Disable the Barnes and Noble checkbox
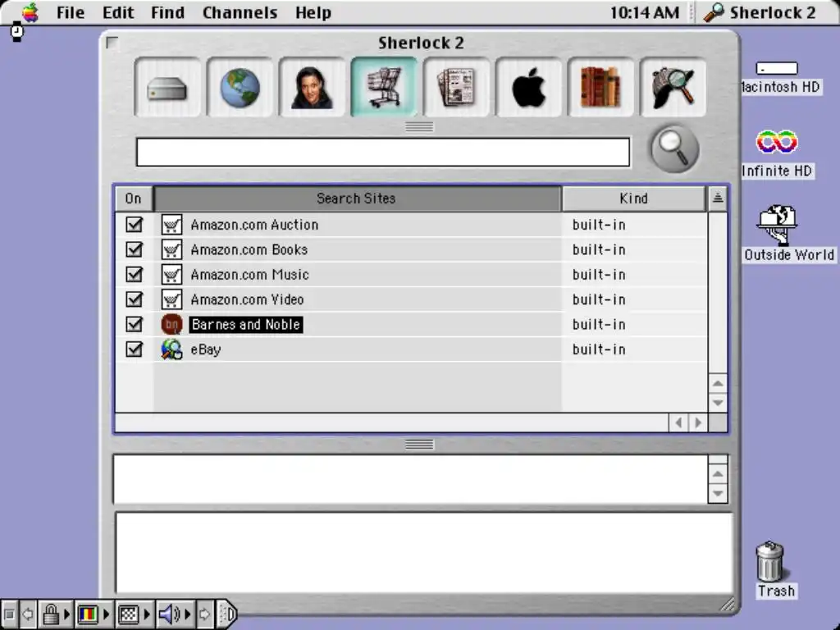Viewport: 840px width, 630px height. point(134,324)
